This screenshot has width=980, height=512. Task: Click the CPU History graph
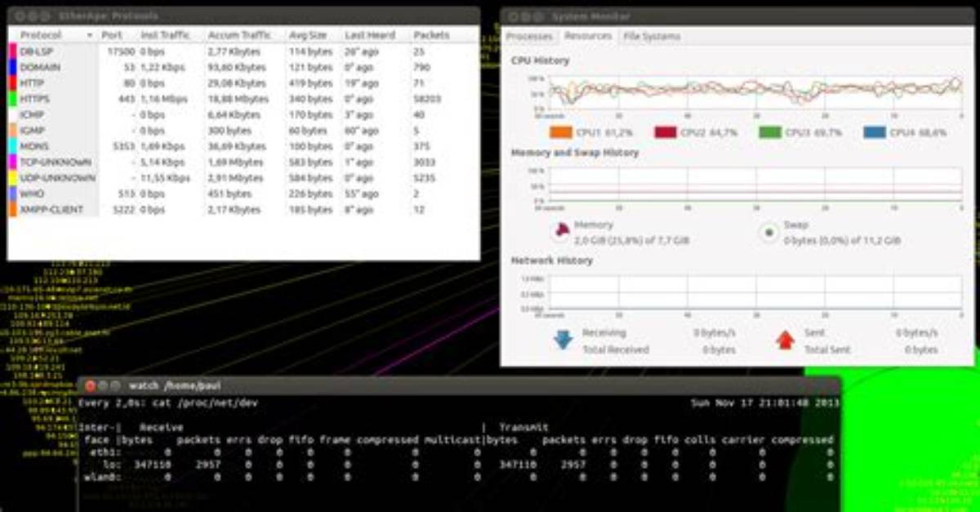pyautogui.click(x=755, y=93)
